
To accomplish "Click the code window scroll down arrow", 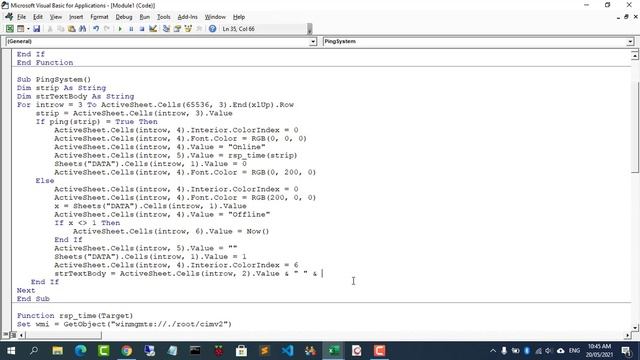I will 635,327.
